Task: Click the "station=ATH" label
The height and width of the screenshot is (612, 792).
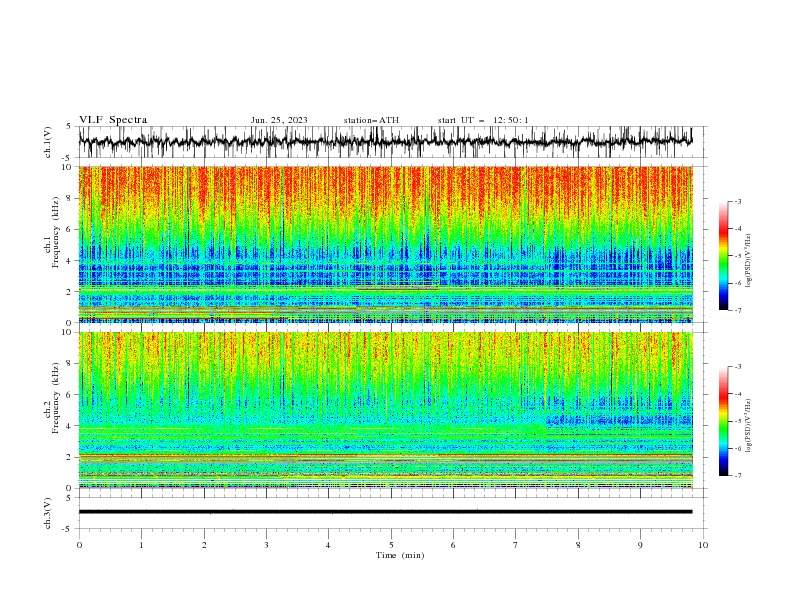Action: point(371,120)
